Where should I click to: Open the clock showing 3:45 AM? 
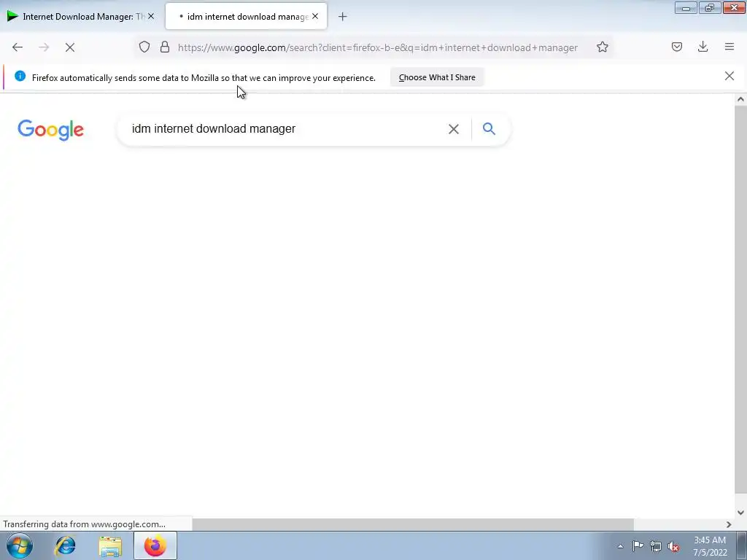coord(710,546)
